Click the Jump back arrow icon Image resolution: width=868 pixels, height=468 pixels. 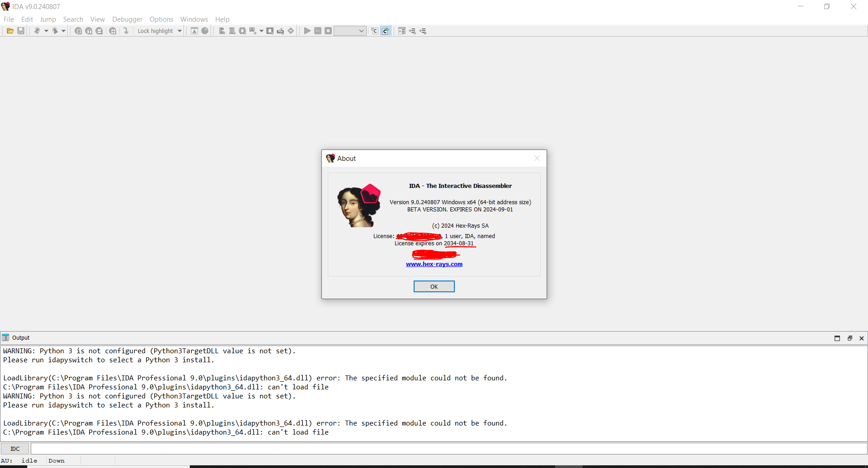click(37, 31)
